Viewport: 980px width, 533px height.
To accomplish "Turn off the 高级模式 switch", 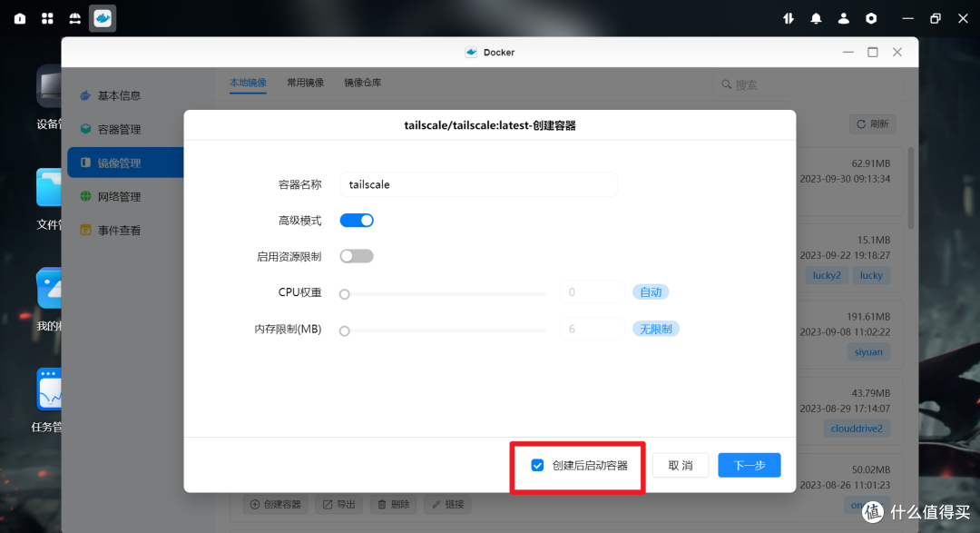I will point(357,221).
